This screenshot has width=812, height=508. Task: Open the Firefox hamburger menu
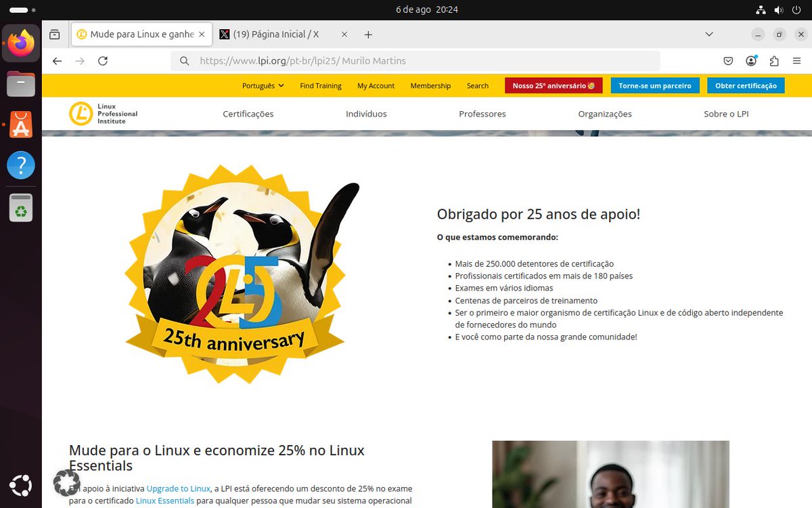tap(796, 61)
